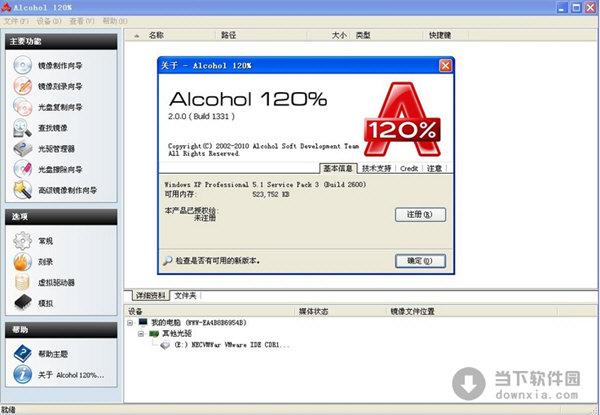Collapse the 我的电脑 tree node
This screenshot has height=415, width=600.
pyautogui.click(x=130, y=323)
